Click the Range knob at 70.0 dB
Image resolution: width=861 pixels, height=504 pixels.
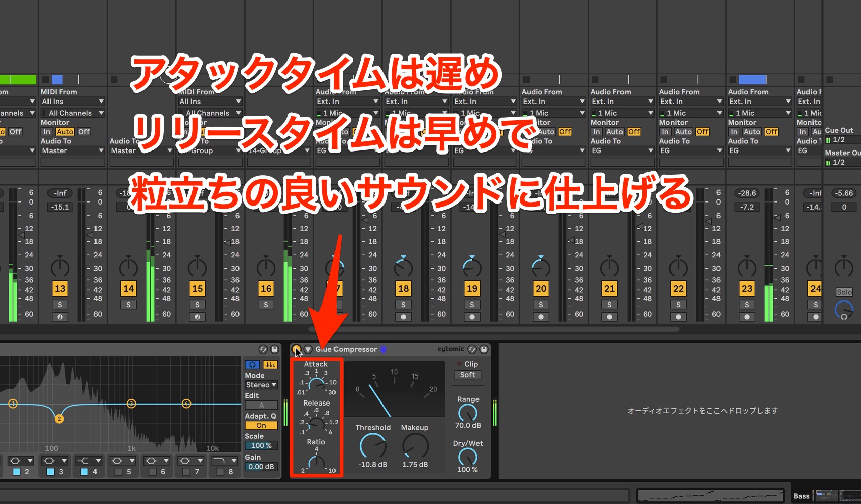(x=468, y=413)
